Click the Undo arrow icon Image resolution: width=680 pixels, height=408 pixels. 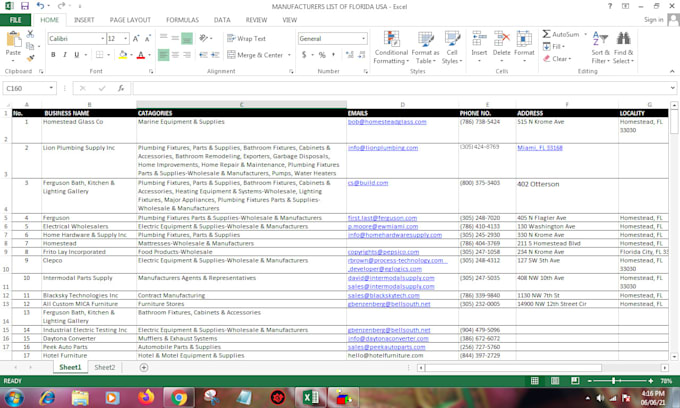tap(40, 6)
